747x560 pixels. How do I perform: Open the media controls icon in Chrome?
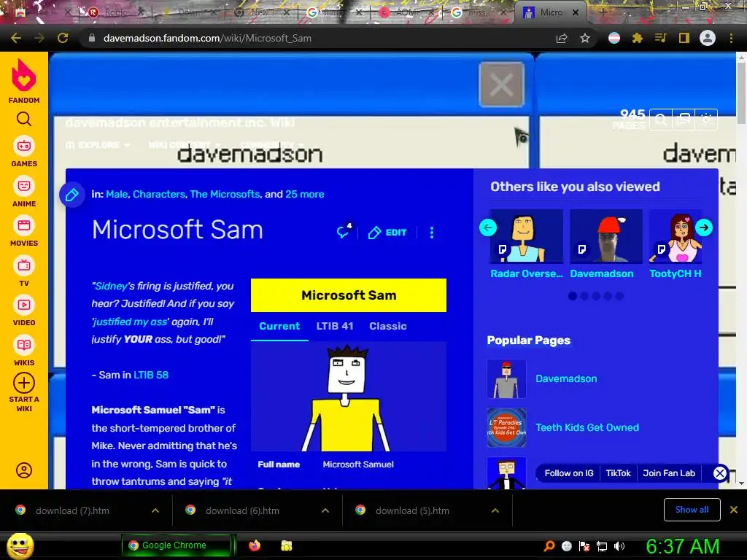click(x=661, y=38)
